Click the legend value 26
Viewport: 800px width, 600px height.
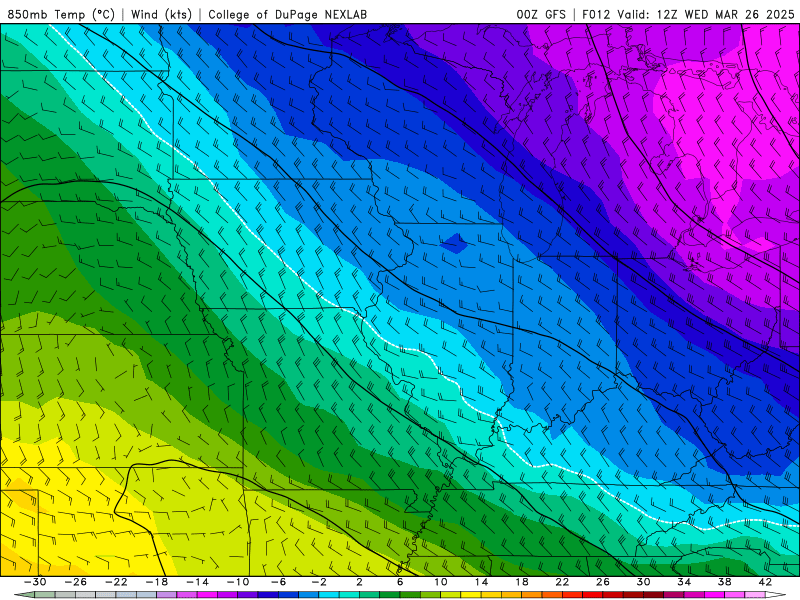(x=603, y=582)
